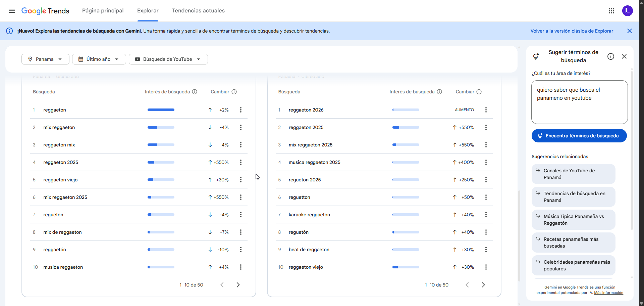Viewport: 644px width, 306px height.
Task: Click the reguetón search term
Action: click(x=299, y=232)
